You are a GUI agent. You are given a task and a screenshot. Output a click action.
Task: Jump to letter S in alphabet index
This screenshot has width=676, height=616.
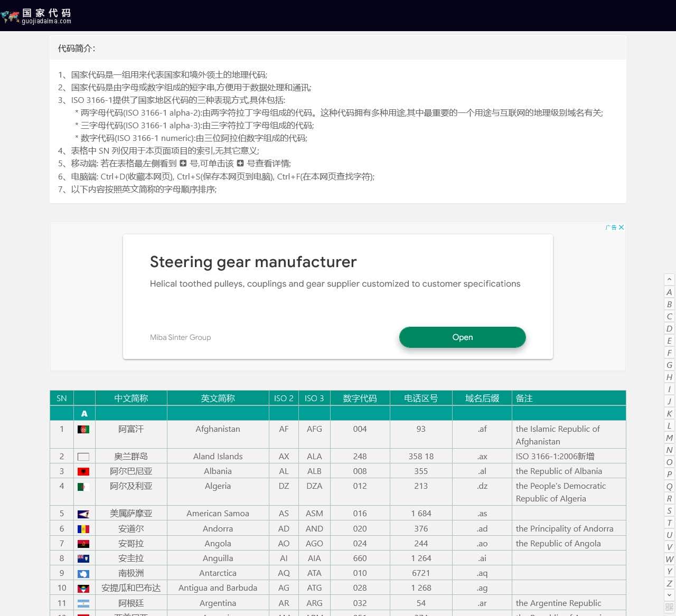point(669,510)
